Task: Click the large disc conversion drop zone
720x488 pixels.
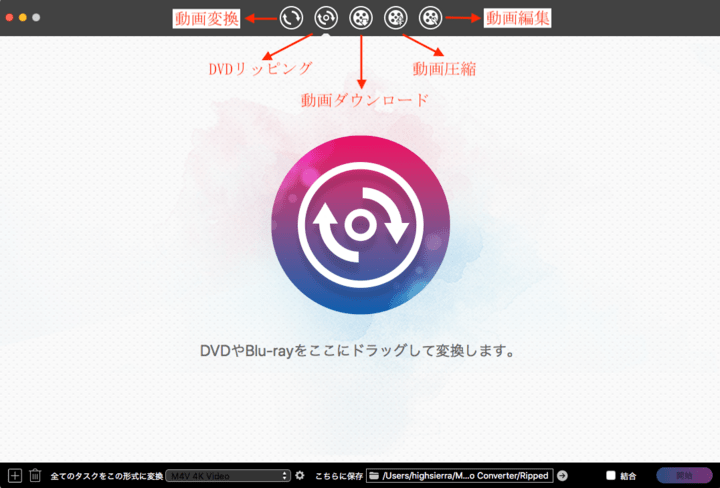Action: 359,226
